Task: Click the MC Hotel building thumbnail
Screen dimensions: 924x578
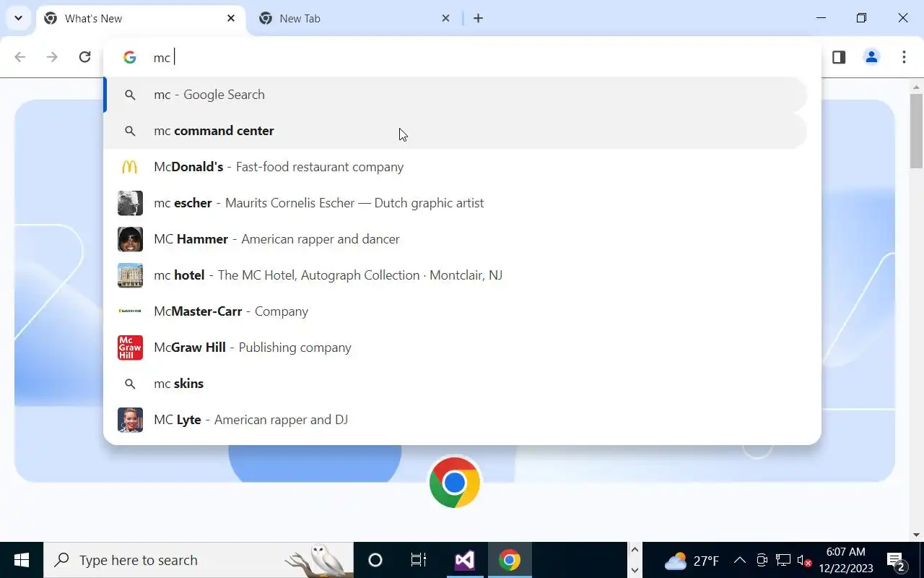Action: click(130, 275)
